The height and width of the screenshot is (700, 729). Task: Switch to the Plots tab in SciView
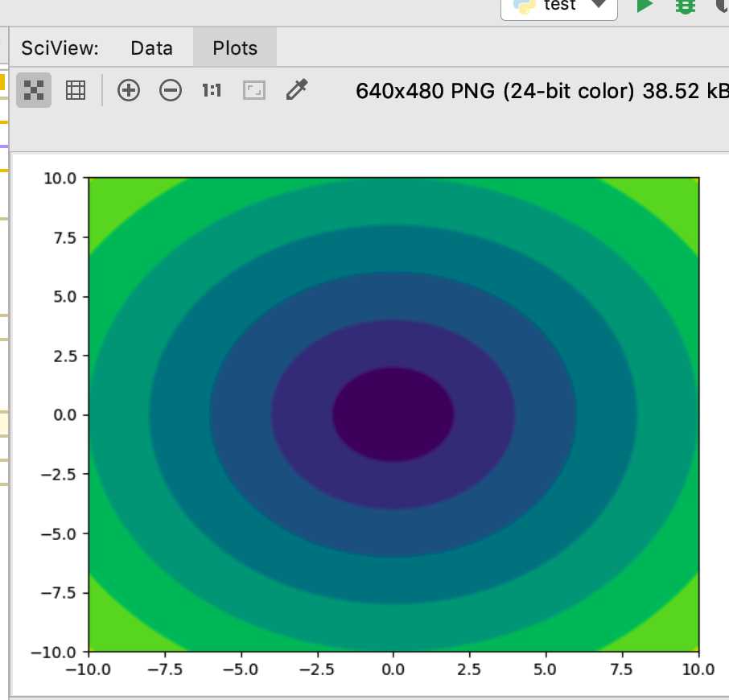coord(235,48)
